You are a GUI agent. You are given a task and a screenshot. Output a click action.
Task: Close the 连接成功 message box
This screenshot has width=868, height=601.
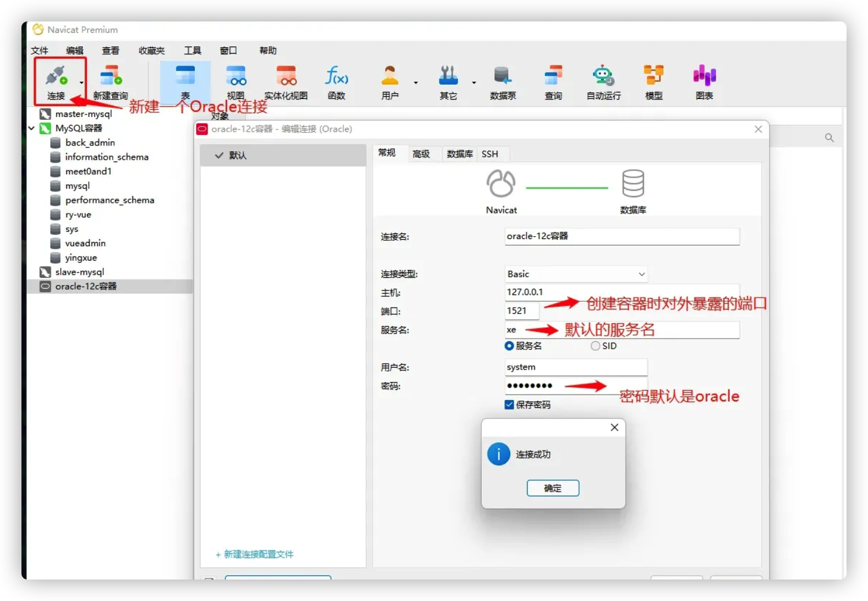click(x=615, y=427)
